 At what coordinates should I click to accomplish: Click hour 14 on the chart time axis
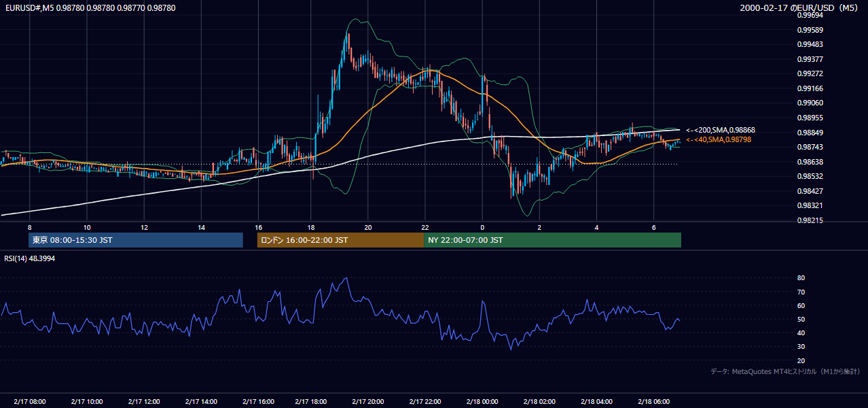[x=201, y=227]
